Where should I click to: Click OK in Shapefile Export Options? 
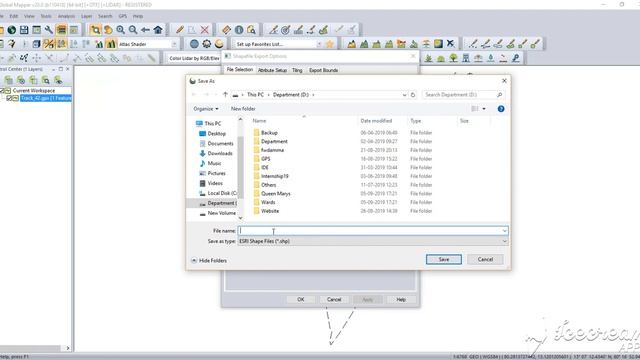click(x=301, y=300)
